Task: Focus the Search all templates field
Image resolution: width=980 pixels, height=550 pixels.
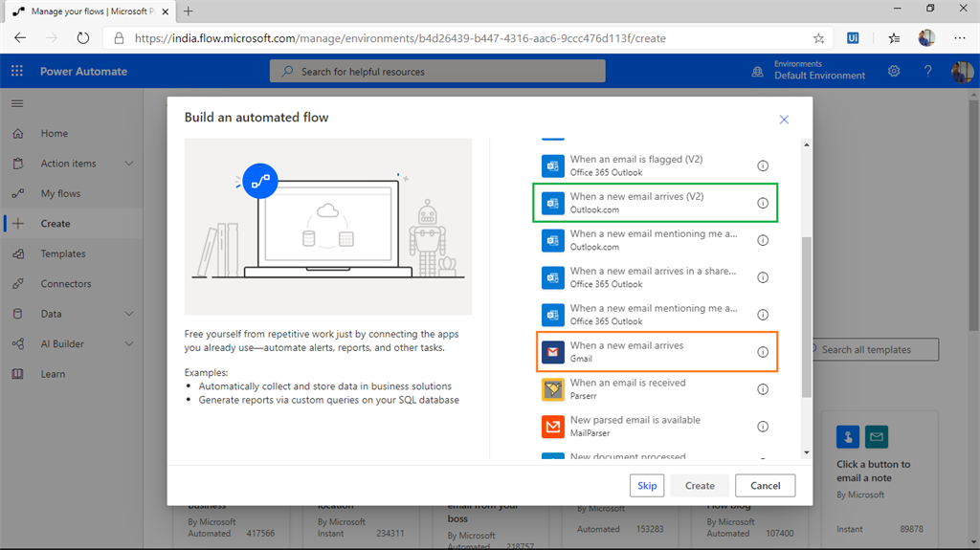Action: (875, 349)
